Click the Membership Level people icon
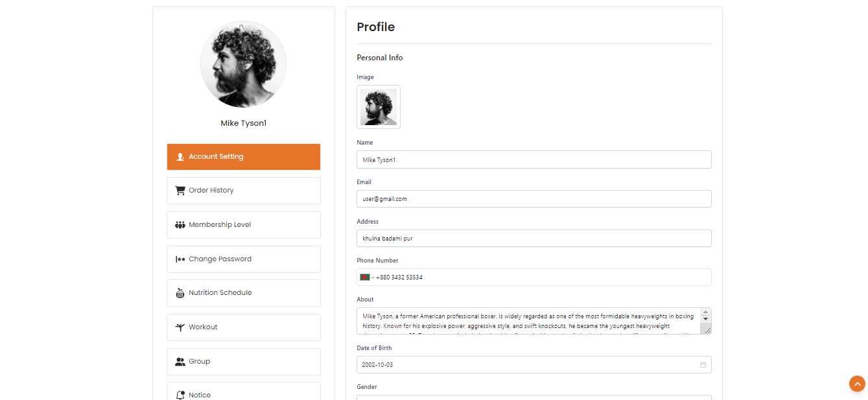This screenshot has height=400, width=868. click(180, 225)
